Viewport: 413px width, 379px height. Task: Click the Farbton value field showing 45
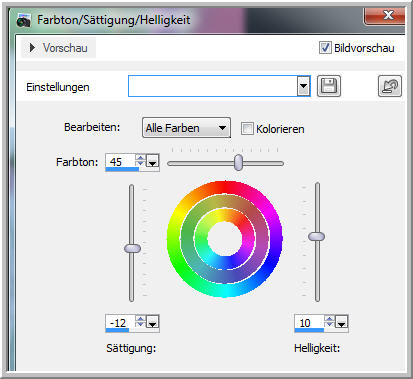point(120,162)
